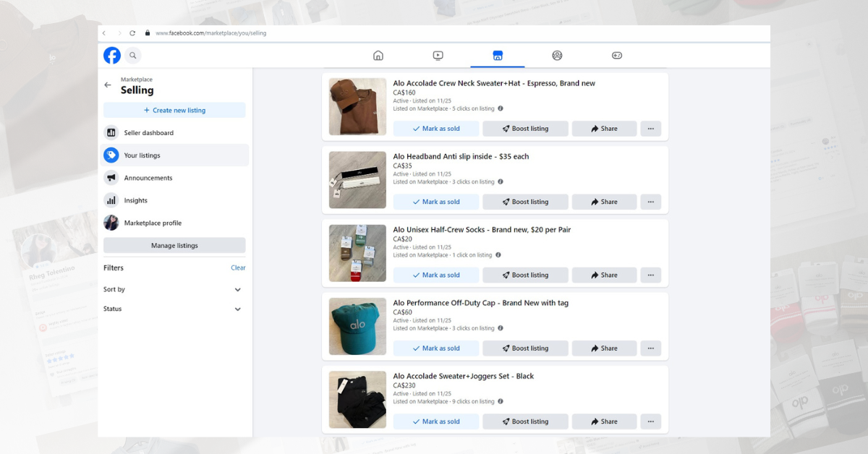Click the Manage listings button
The width and height of the screenshot is (868, 454).
pos(174,246)
